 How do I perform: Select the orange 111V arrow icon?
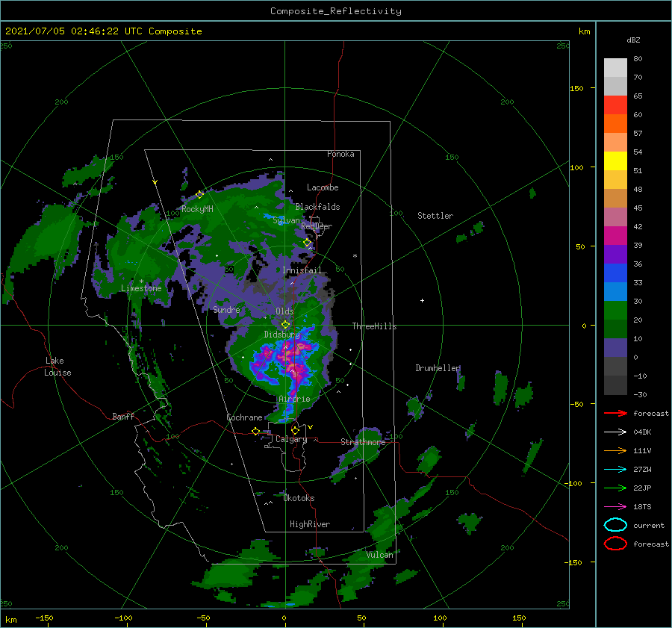pyautogui.click(x=615, y=450)
